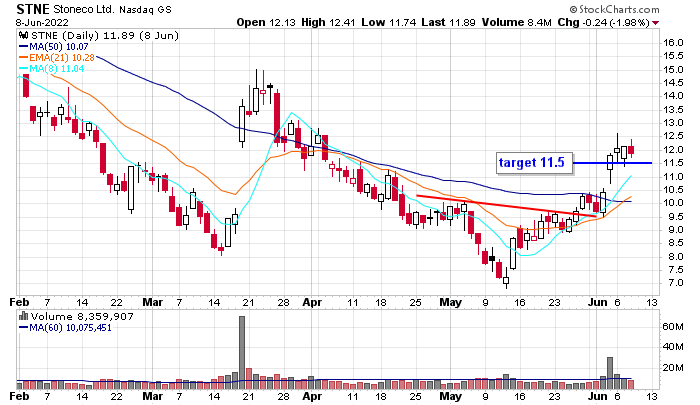Click the 60M volume axis label

[x=673, y=327]
